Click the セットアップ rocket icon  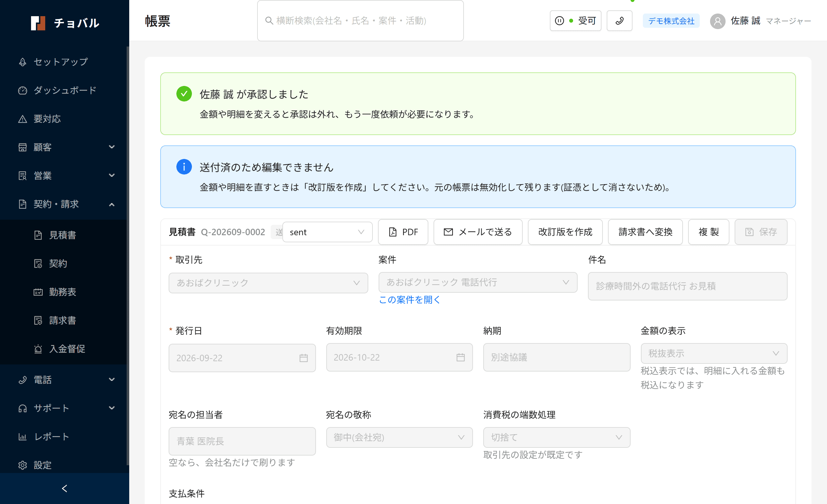click(x=23, y=62)
